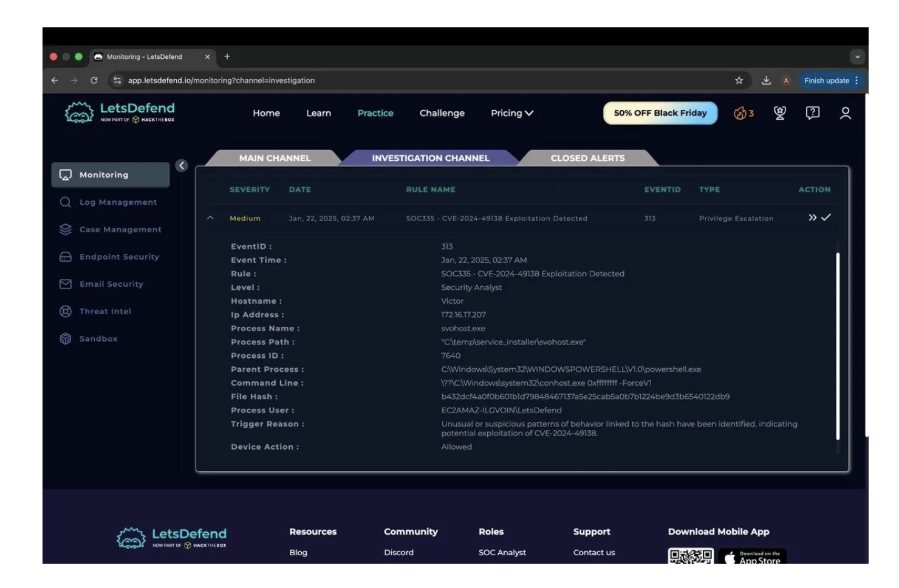Screen dimensions: 899x588
Task: Expand the Pricing dropdown
Action: (512, 113)
